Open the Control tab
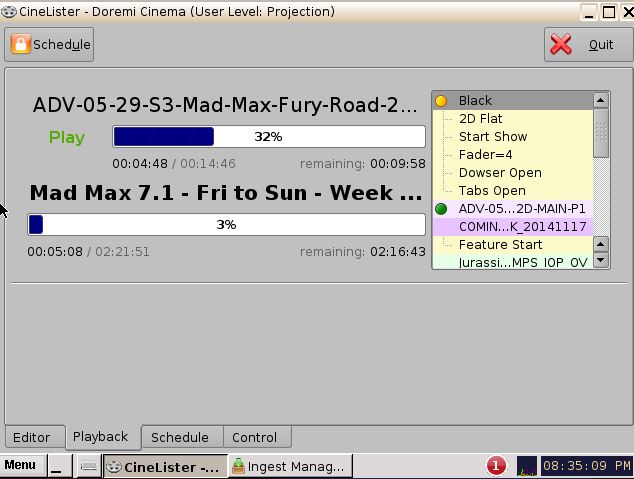The height and width of the screenshot is (479, 634). coord(255,437)
